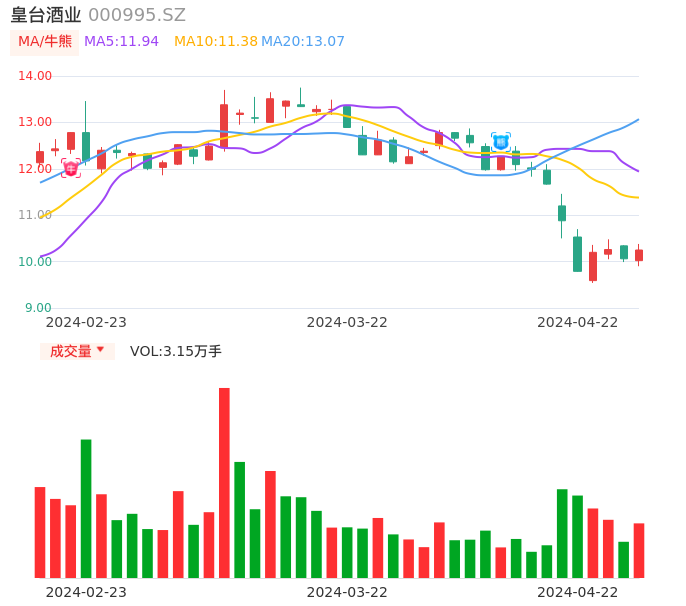Viewport: 686px width, 606px height.
Task: Toggle the MA10:11.38 legend label
Action: click(x=215, y=42)
